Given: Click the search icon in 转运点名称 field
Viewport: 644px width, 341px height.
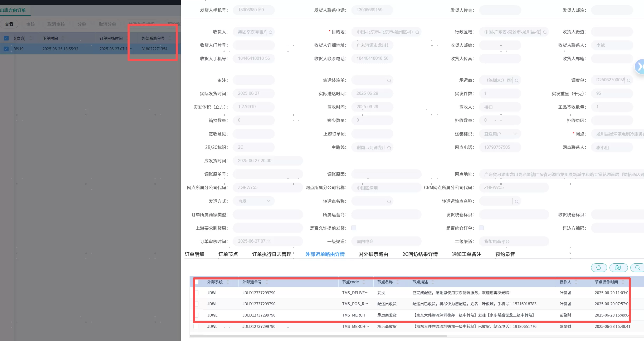Looking at the screenshot, I should pos(389,202).
